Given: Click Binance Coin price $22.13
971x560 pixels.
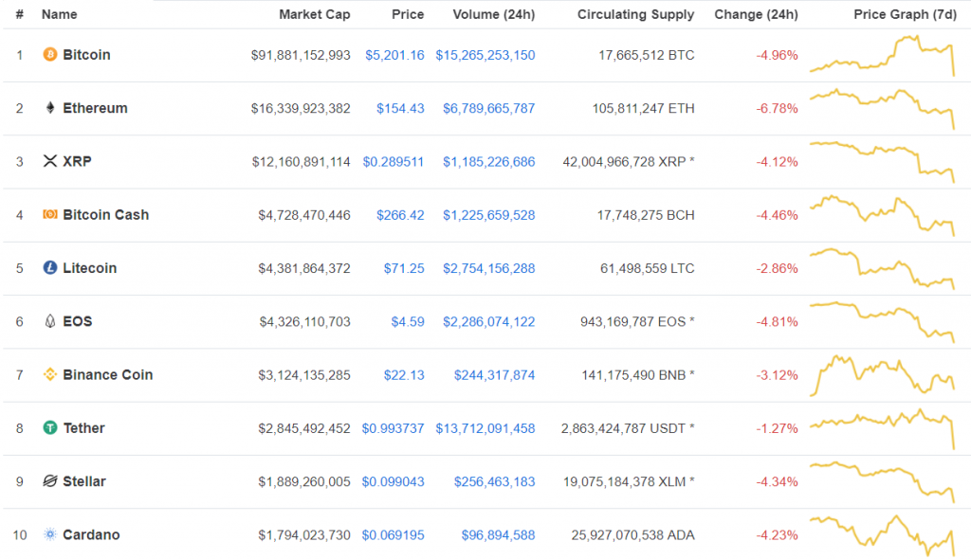Looking at the screenshot, I should (x=404, y=374).
